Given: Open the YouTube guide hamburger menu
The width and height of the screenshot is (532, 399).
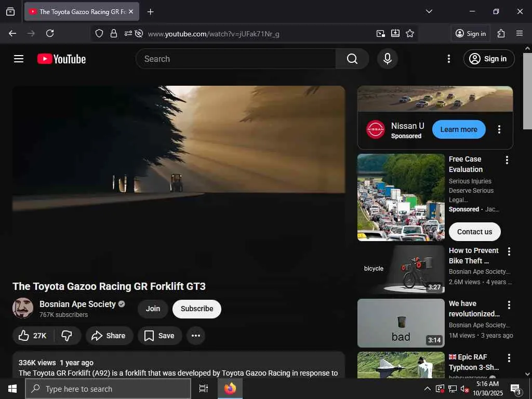Looking at the screenshot, I should [x=19, y=59].
